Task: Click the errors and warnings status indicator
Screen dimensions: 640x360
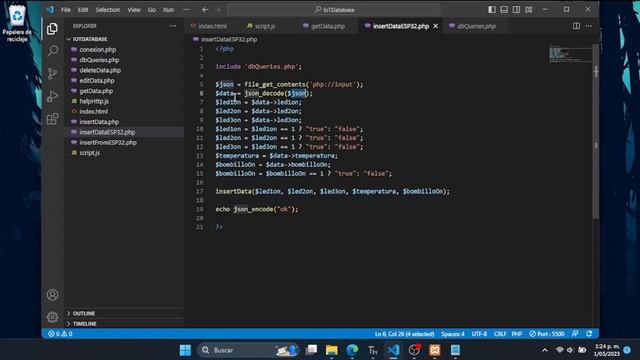Action: pos(60,333)
